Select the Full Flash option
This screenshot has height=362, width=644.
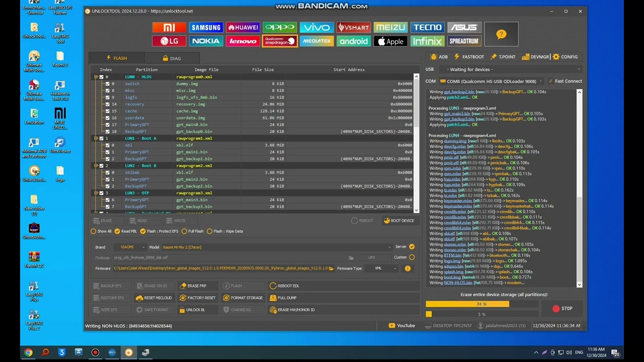pyautogui.click(x=192, y=231)
